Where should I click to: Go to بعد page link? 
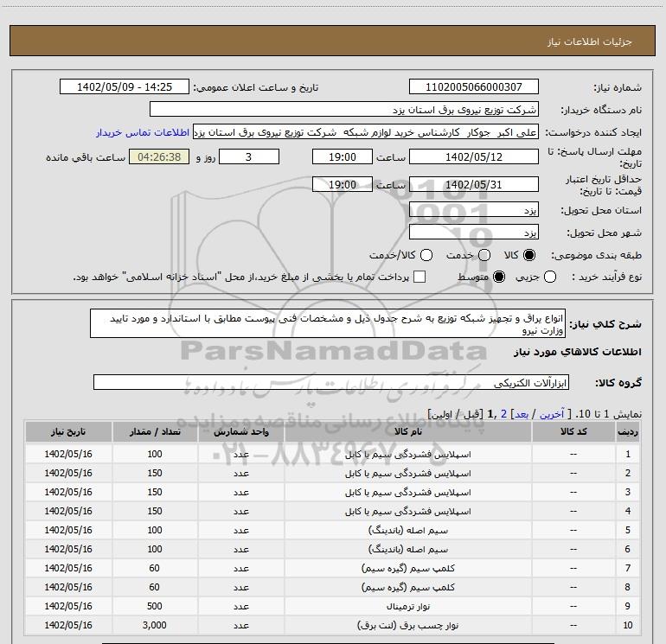tap(522, 414)
